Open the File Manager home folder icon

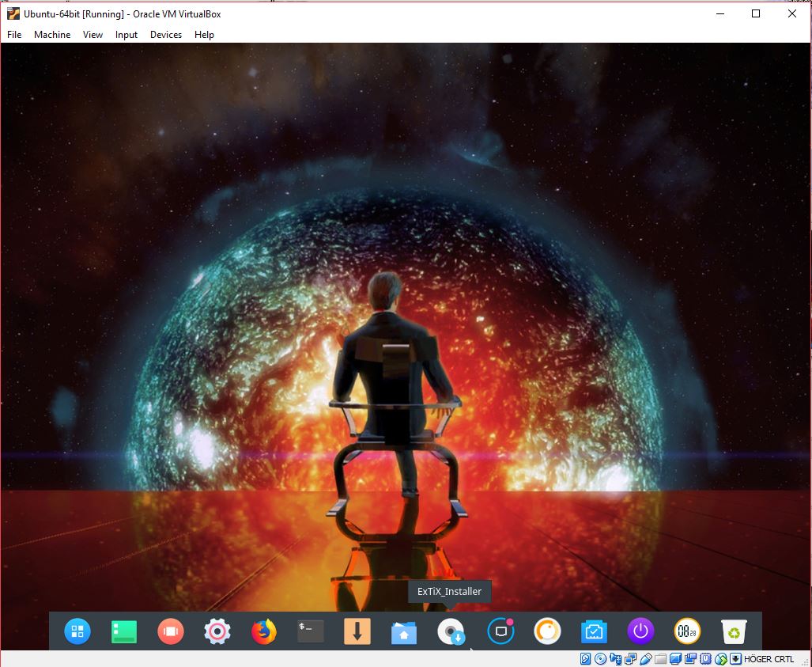[x=404, y=631]
